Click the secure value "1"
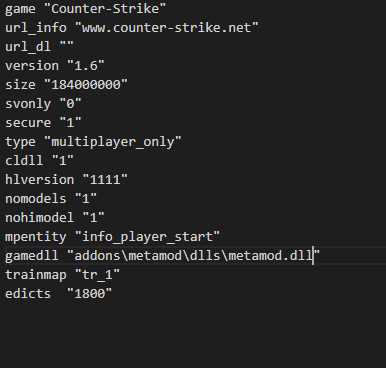This screenshot has width=386, height=368. [x=70, y=123]
